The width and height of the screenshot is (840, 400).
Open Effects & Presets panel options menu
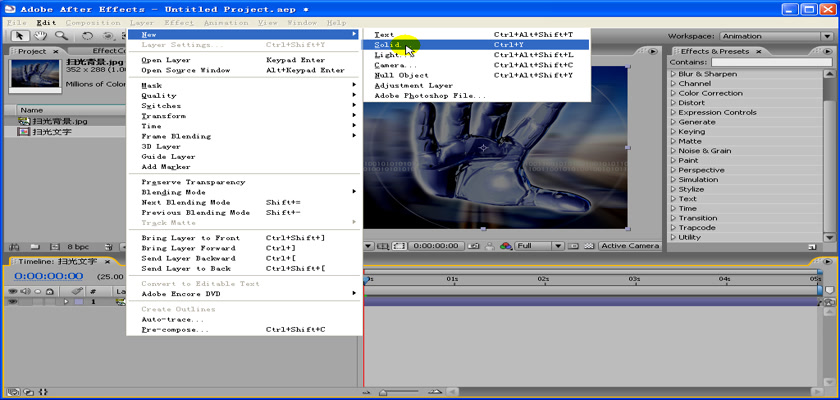pyautogui.click(x=826, y=51)
